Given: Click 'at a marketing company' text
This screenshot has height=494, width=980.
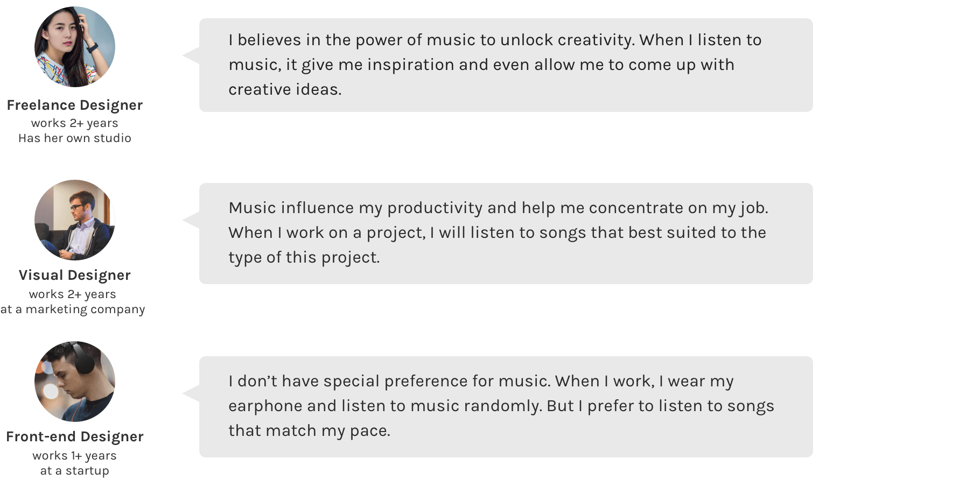Looking at the screenshot, I should click(73, 309).
